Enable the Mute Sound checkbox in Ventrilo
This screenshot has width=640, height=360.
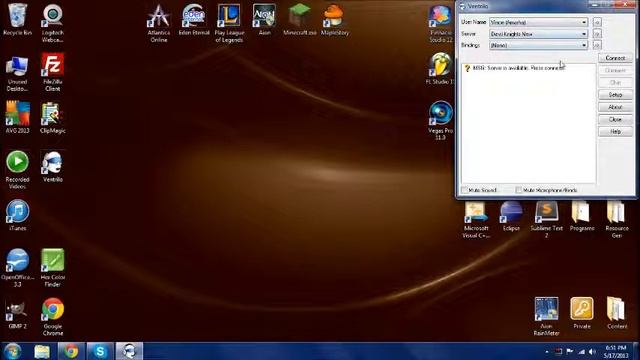coord(464,190)
